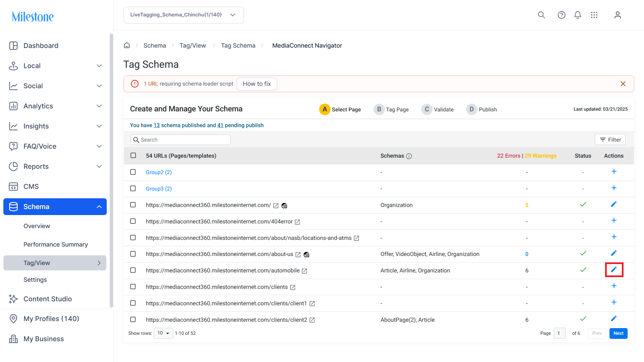The width and height of the screenshot is (644, 362).
Task: Open 404error URL external link icon
Action: coord(297,222)
